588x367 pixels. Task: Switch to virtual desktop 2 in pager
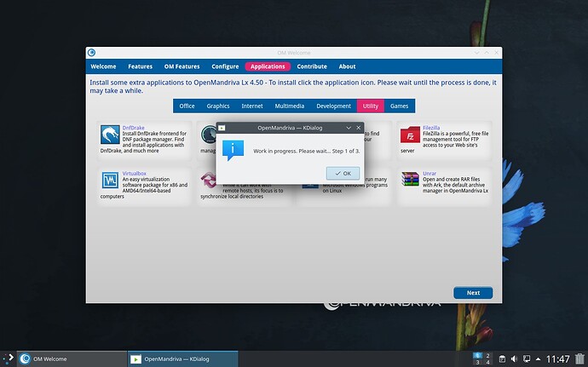coord(487,355)
